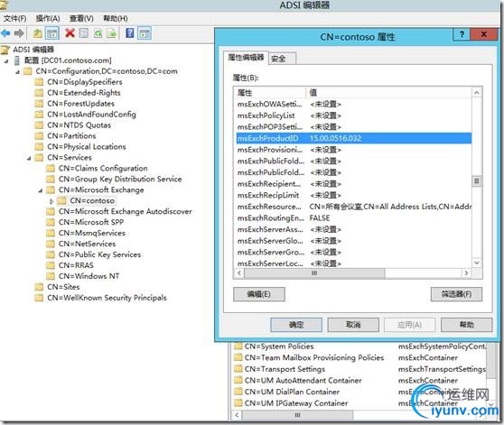This screenshot has height=425, width=504.
Task: Select the msExchRoutingEn... attribute row
Action: coord(354,218)
